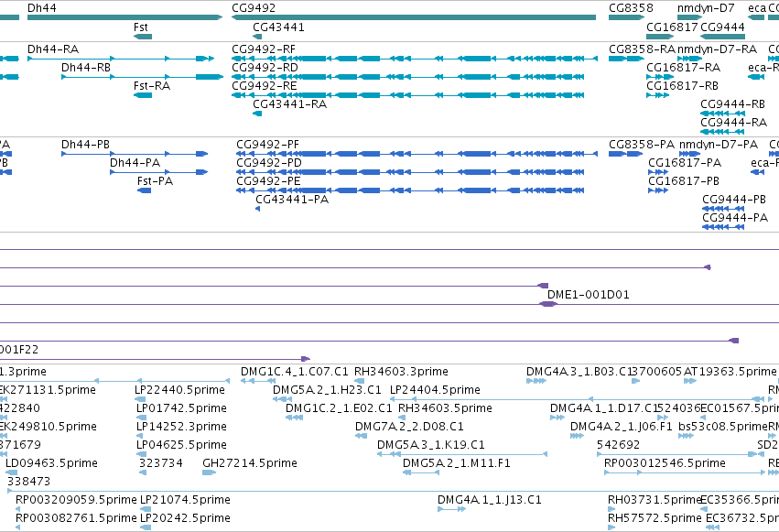Click EST LP21074.5prime
779x532 pixels.
click(x=146, y=509)
